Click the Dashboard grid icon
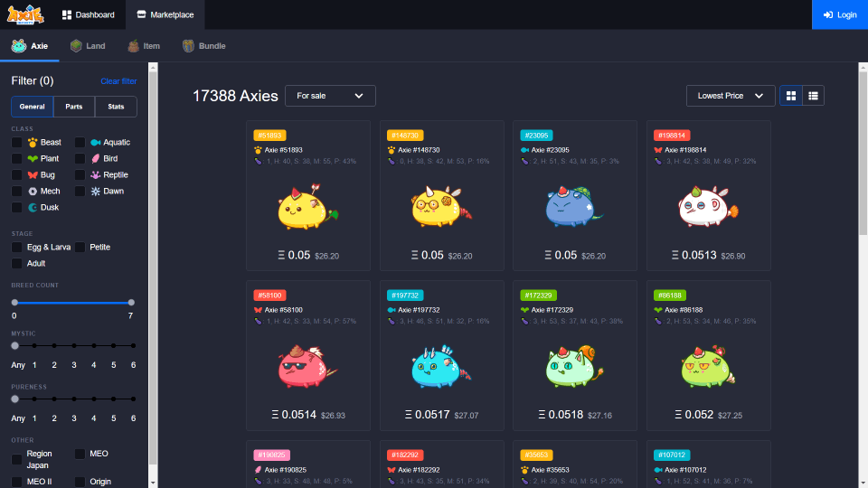This screenshot has height=488, width=868. point(67,15)
